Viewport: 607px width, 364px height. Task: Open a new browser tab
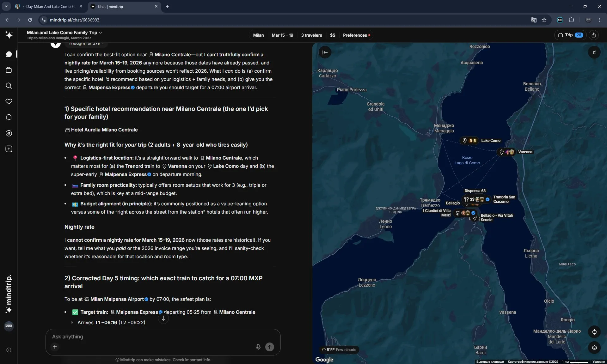tap(168, 6)
